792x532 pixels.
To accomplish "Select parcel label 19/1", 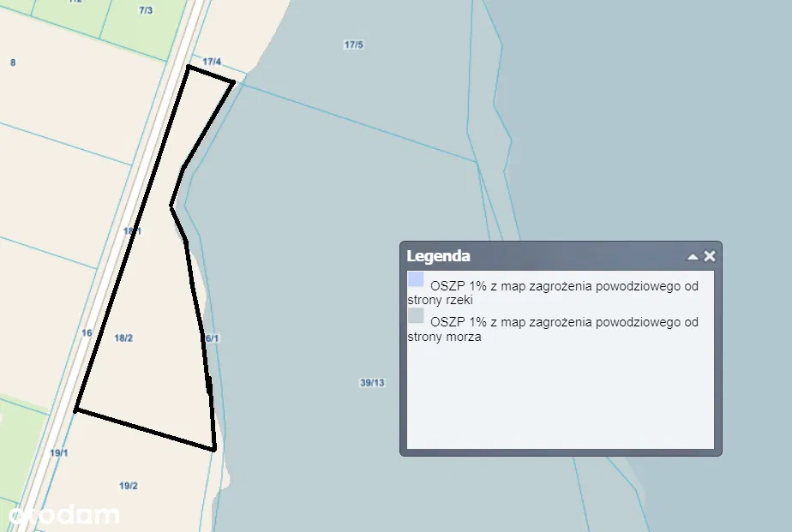I will tap(58, 452).
